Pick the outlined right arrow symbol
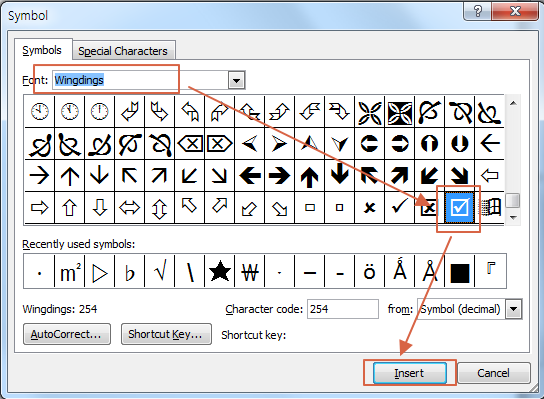544x399 pixels. pyautogui.click(x=39, y=207)
